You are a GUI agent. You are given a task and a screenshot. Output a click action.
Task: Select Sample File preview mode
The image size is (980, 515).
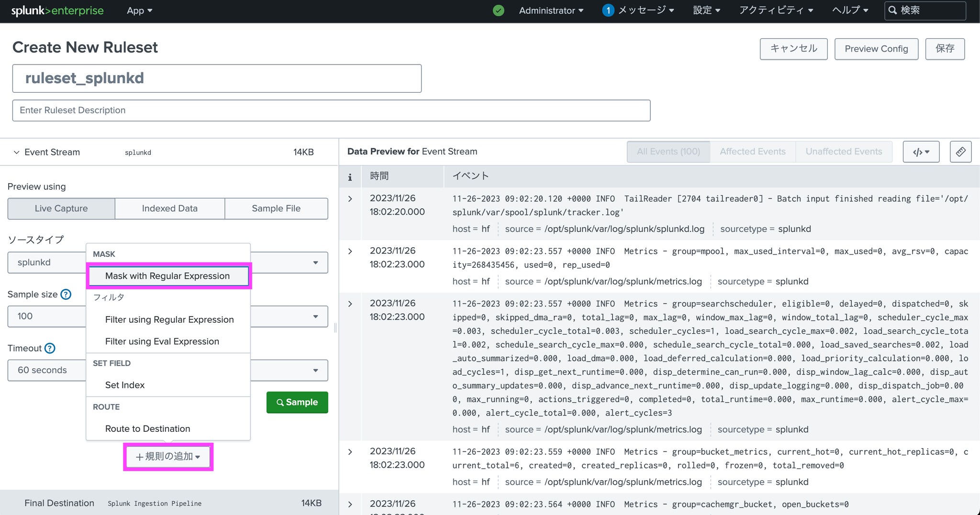(x=276, y=208)
